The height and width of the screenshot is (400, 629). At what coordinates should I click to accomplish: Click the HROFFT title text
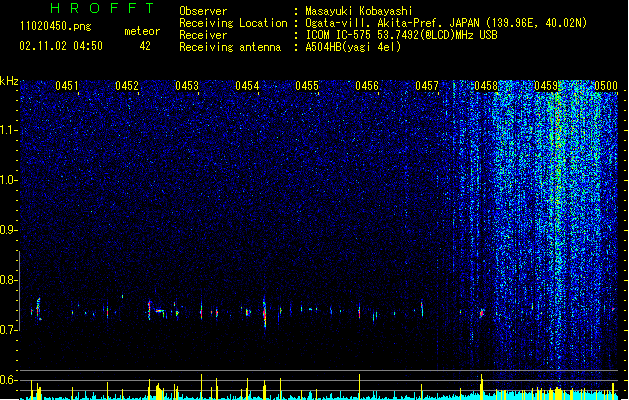point(103,8)
